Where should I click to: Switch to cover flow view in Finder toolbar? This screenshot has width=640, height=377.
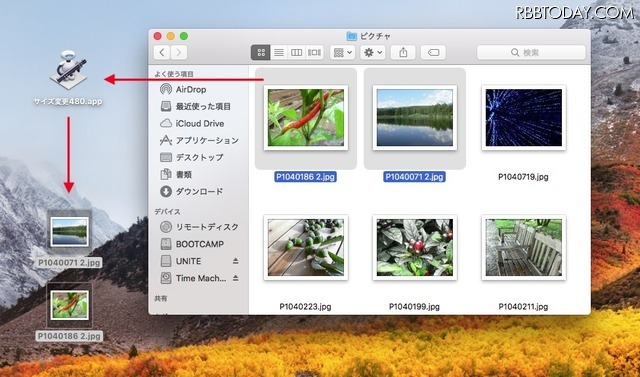(315, 53)
